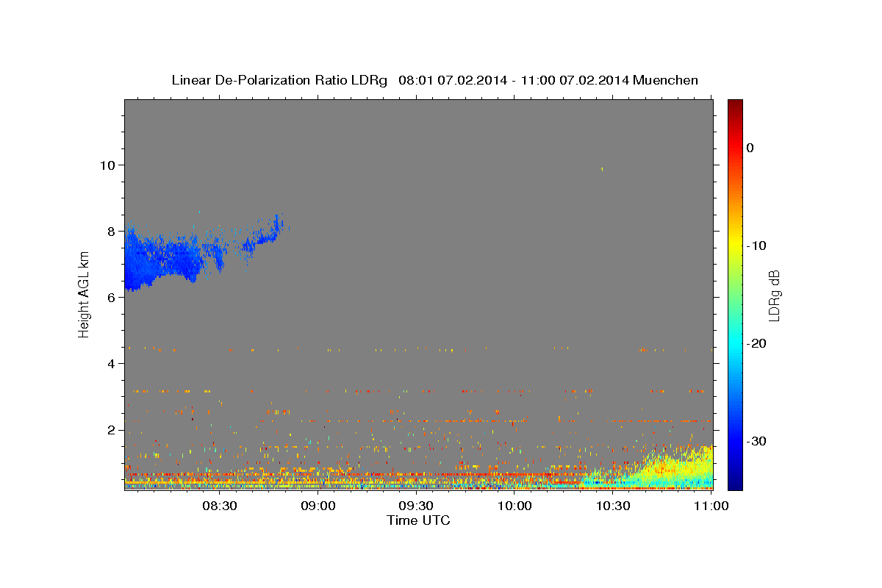This screenshot has height=588, width=882.
Task: Click the 10:30 time tick label
Action: (x=613, y=506)
